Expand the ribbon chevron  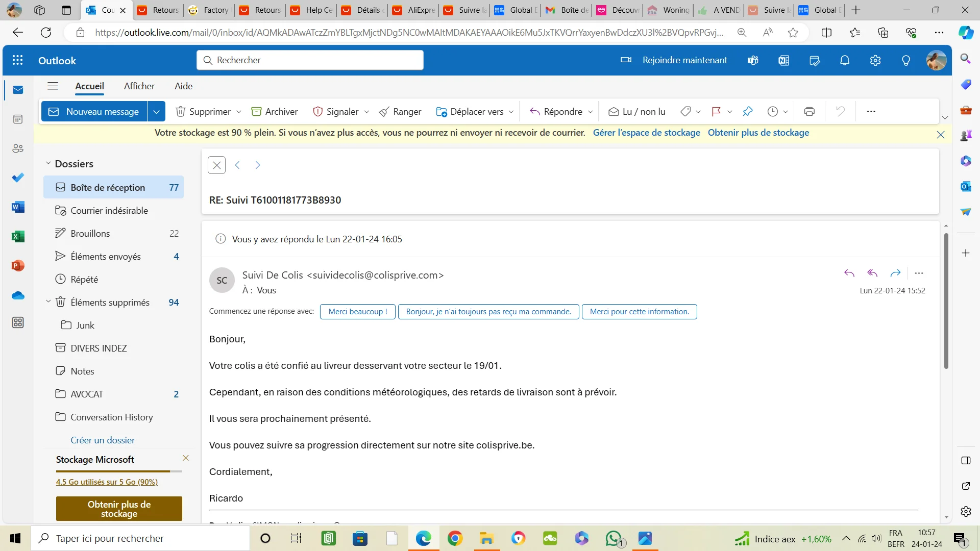point(945,118)
